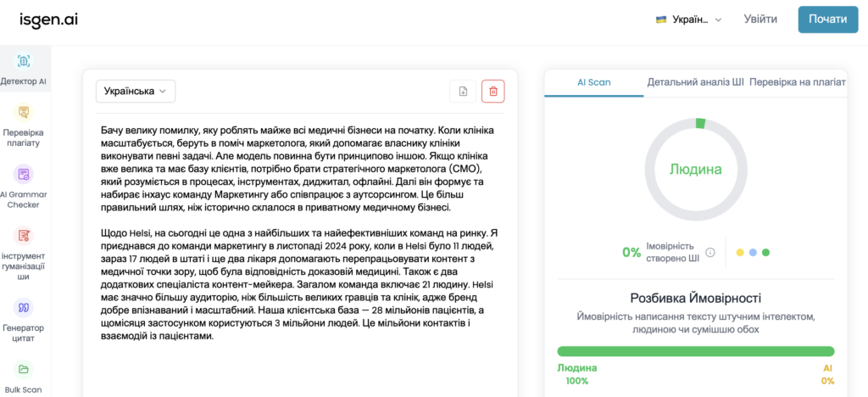Click the Розбивка Ймовірності heading

[696, 299]
